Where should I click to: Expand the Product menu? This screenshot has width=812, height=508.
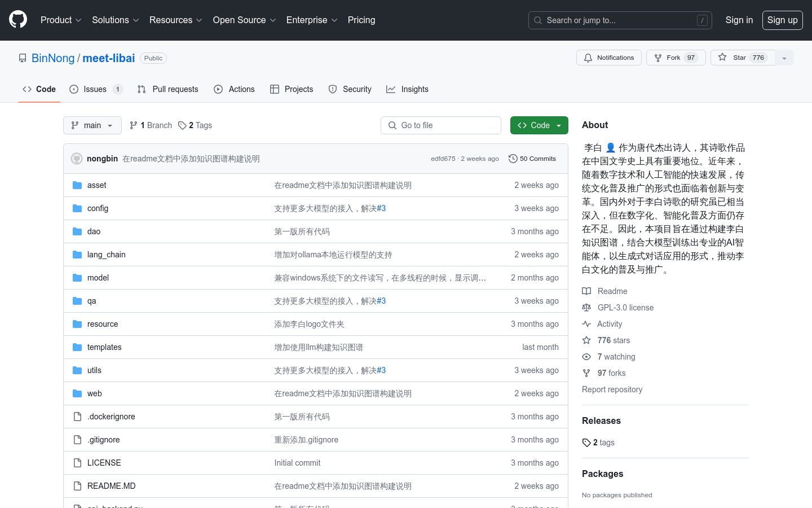point(61,20)
